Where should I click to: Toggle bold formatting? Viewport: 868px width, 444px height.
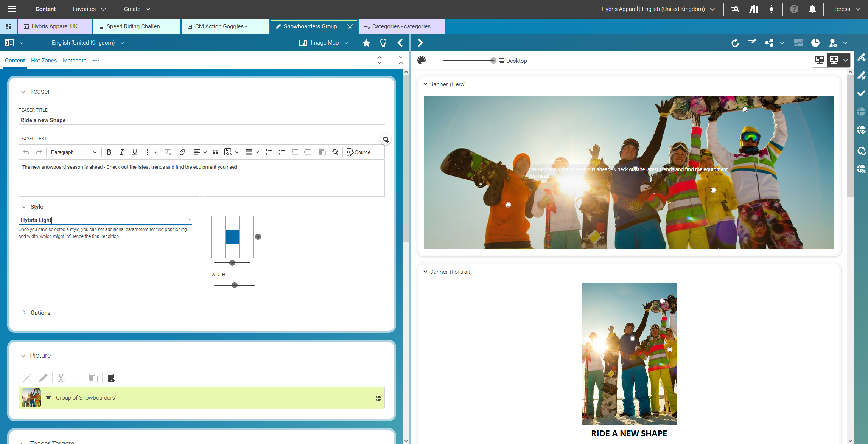(109, 152)
